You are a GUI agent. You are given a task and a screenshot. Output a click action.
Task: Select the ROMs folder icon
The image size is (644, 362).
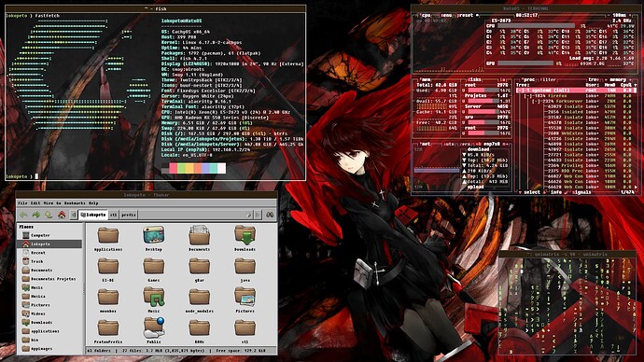[199, 327]
